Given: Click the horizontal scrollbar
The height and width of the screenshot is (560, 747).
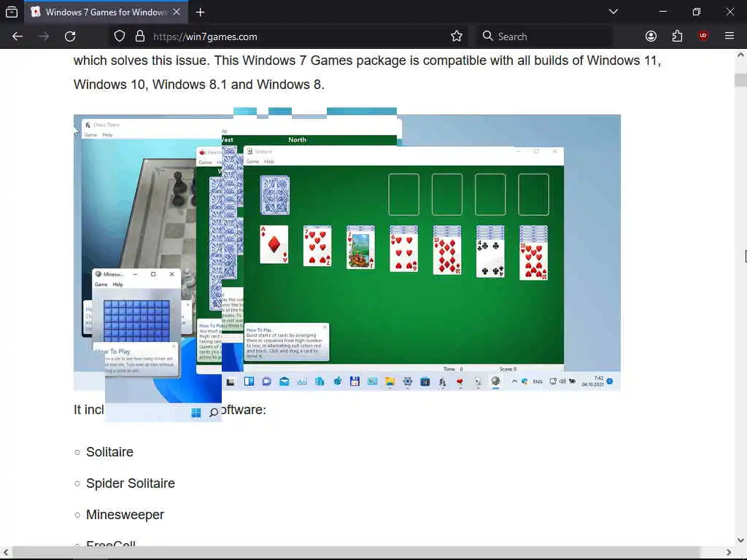Looking at the screenshot, I should coord(355,553).
